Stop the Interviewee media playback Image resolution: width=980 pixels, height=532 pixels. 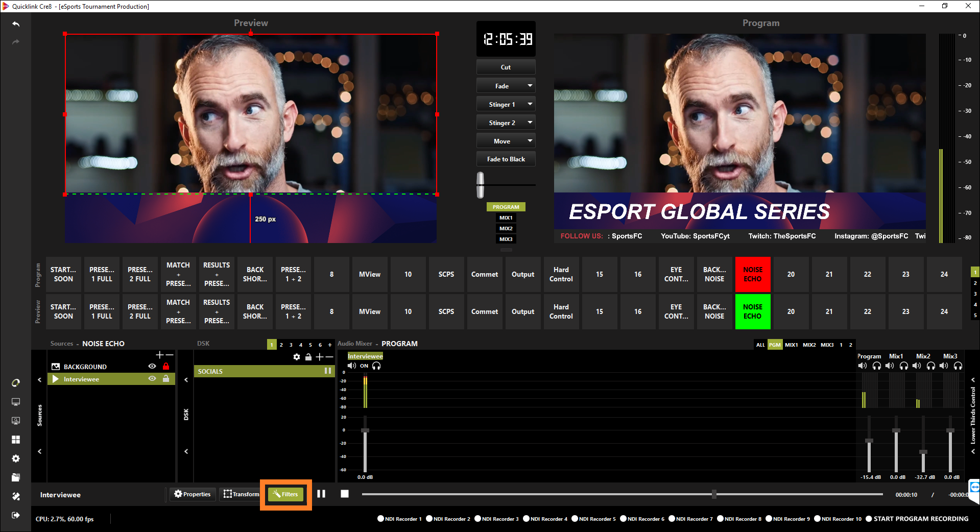(x=345, y=494)
